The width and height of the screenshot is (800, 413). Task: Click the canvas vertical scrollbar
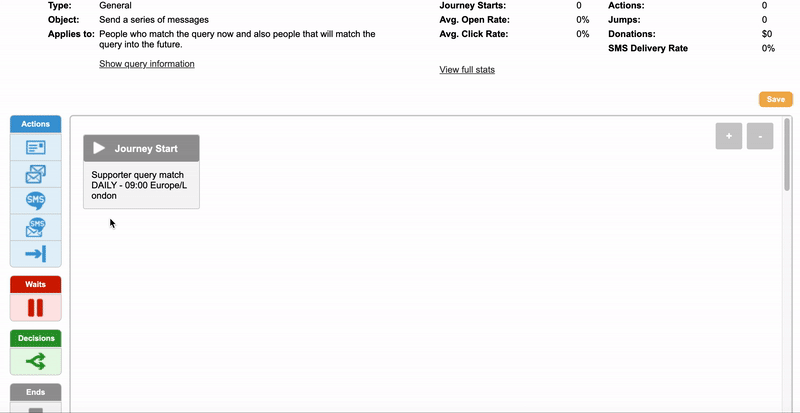pyautogui.click(x=787, y=155)
